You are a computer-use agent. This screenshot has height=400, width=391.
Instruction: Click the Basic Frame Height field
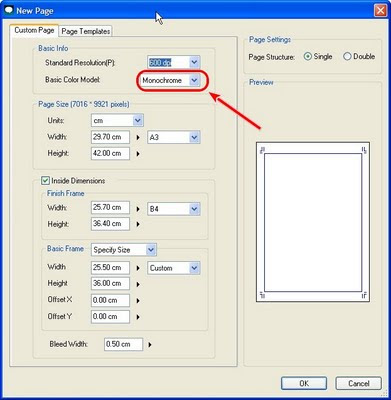pos(110,283)
